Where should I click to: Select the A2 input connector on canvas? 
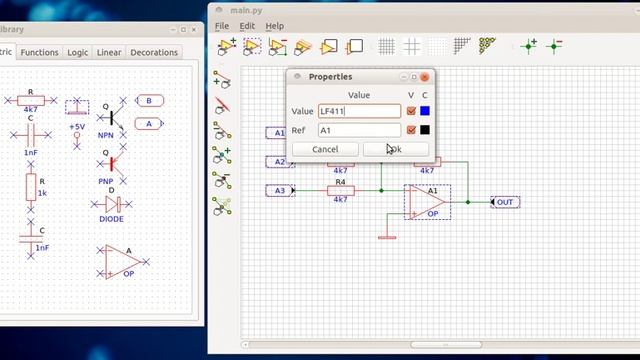pos(280,162)
